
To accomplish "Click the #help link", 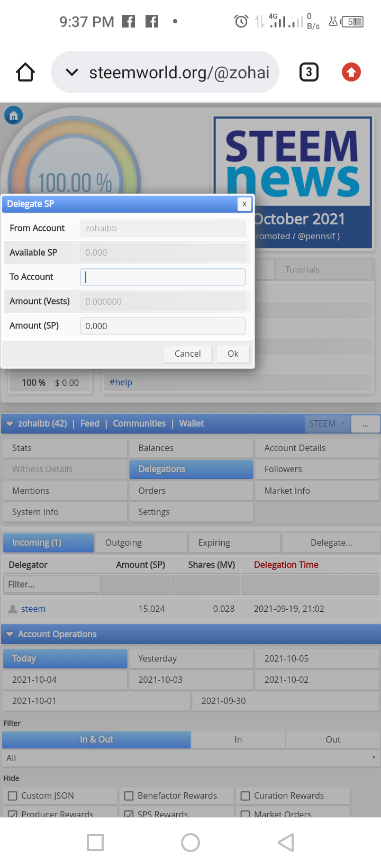I will coord(121,383).
